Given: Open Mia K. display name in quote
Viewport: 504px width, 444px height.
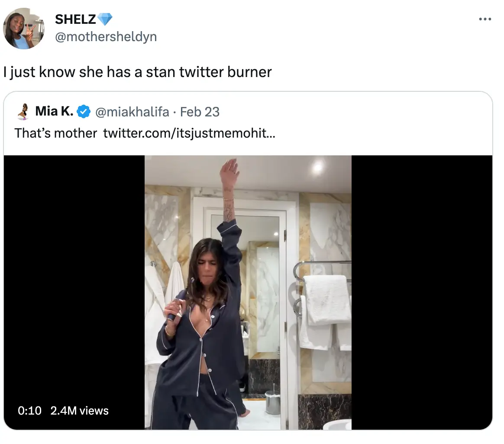Looking at the screenshot, I should click(54, 112).
